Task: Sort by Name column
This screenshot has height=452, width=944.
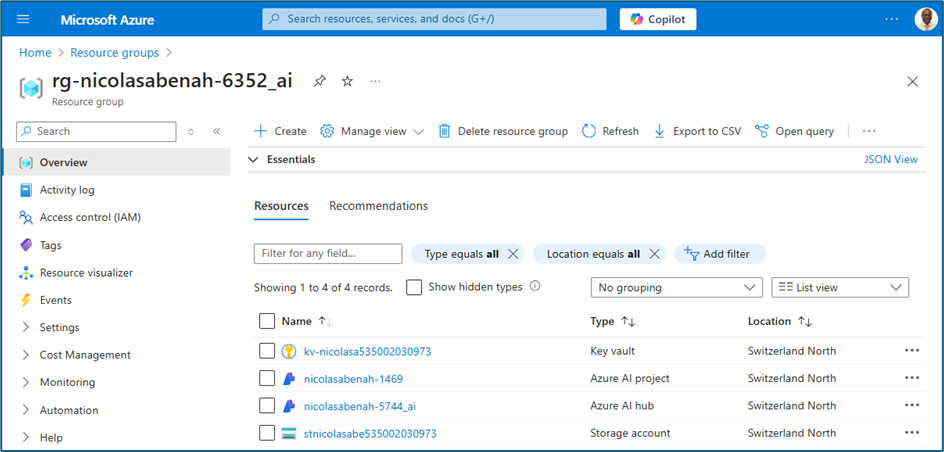Action: (x=307, y=321)
